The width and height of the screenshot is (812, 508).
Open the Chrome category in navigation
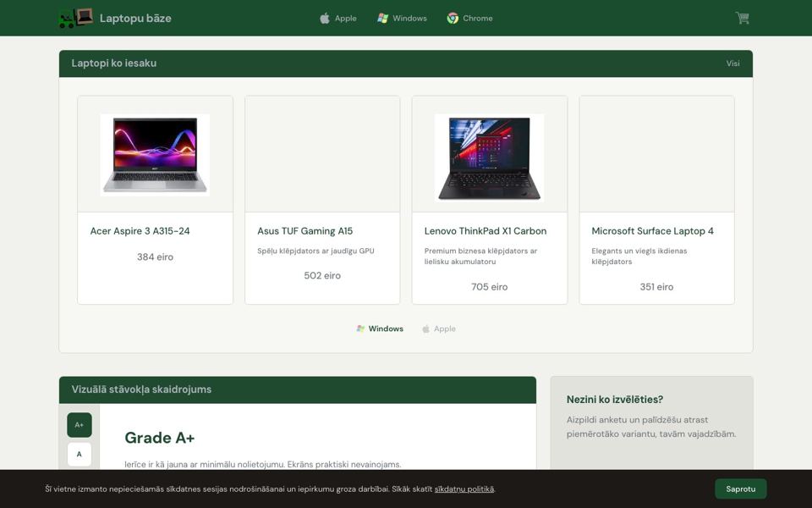pos(470,18)
